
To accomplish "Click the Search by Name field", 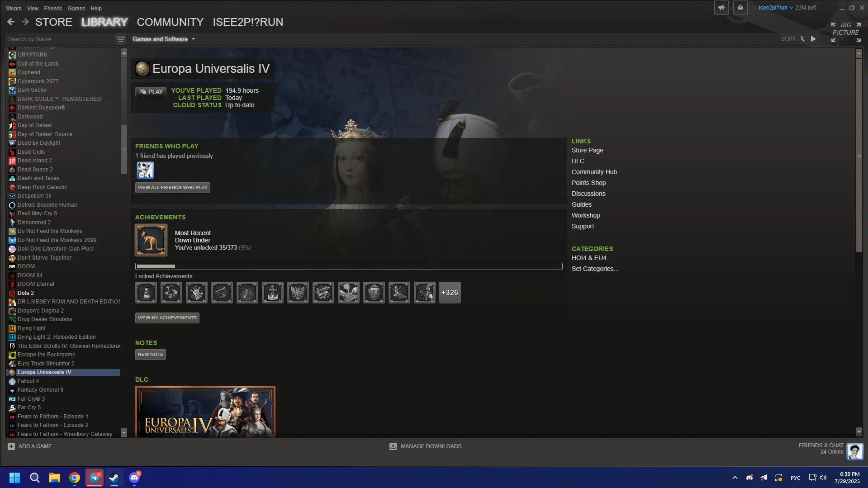I will click(x=60, y=39).
